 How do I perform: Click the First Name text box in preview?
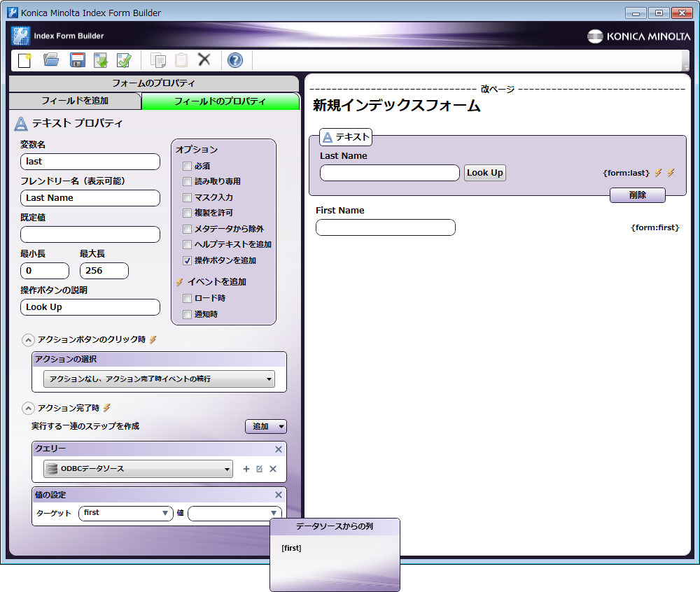click(385, 227)
